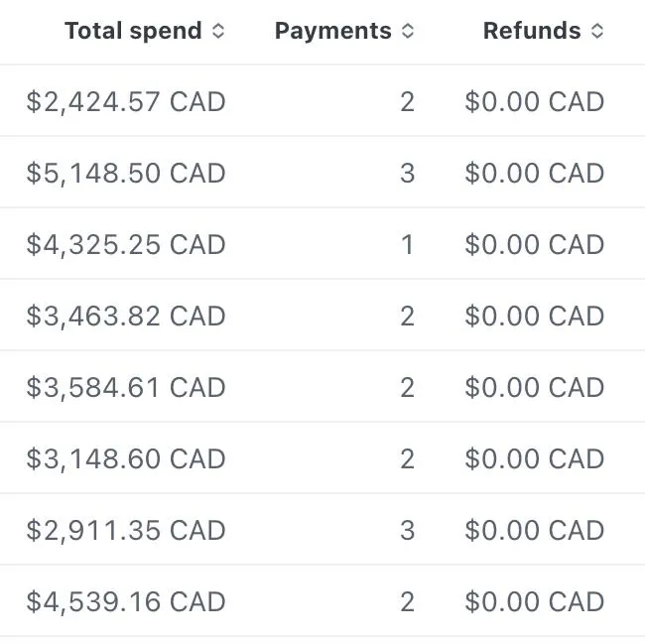The image size is (645, 644).
Task: Click refunds value in the $3,584.61 row
Action: click(534, 387)
